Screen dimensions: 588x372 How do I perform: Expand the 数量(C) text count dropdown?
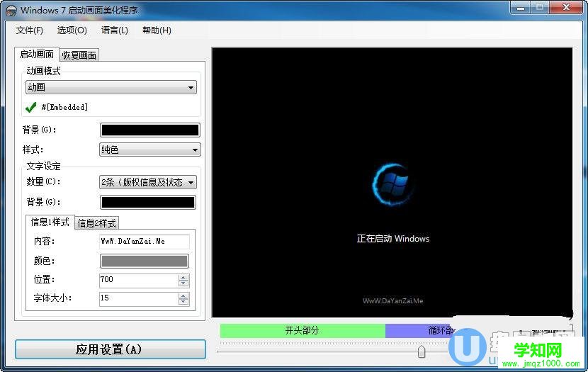[148, 182]
